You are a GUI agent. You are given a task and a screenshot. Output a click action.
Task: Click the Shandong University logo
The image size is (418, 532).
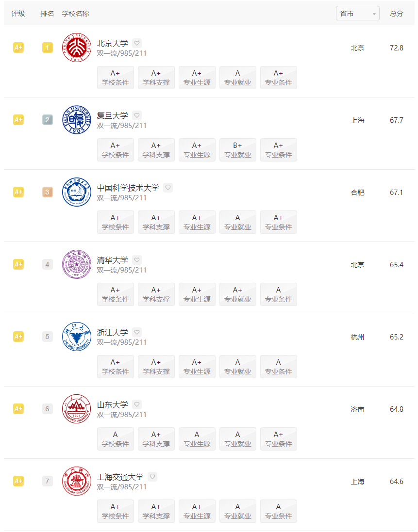(77, 409)
